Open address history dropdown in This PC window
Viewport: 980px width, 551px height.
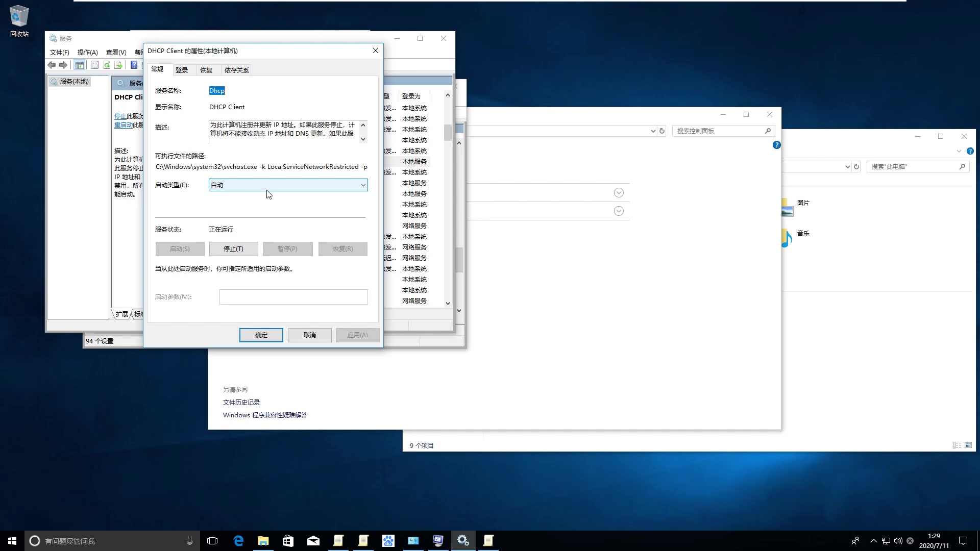point(847,167)
